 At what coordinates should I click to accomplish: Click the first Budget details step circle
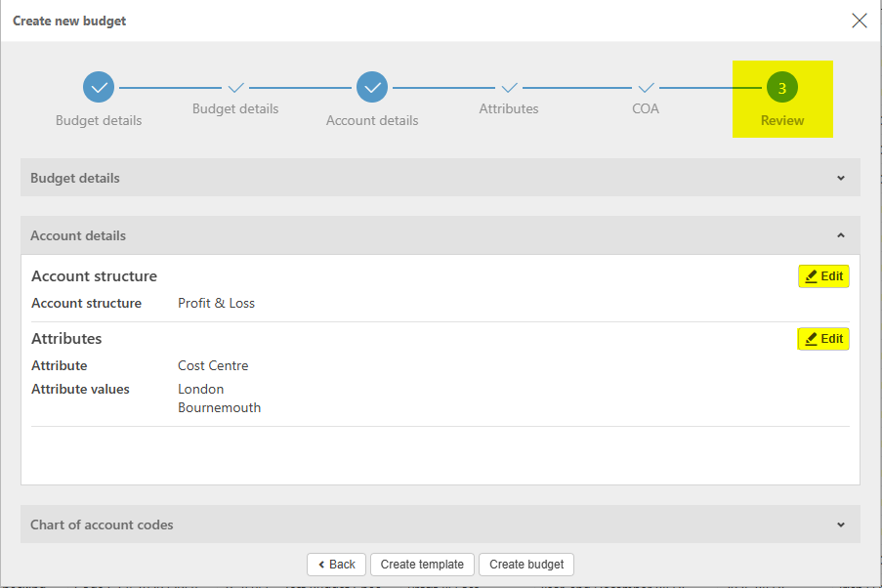[x=99, y=87]
